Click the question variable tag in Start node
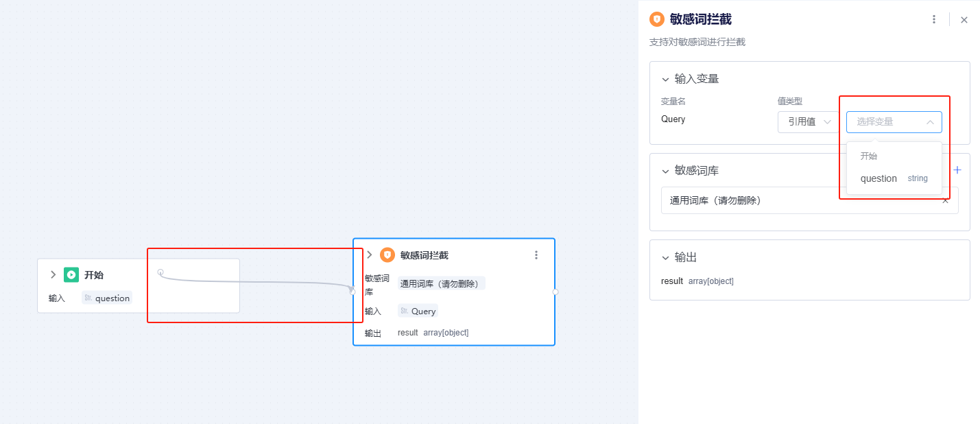Screen dimensions: 980x424 [x=106, y=298]
